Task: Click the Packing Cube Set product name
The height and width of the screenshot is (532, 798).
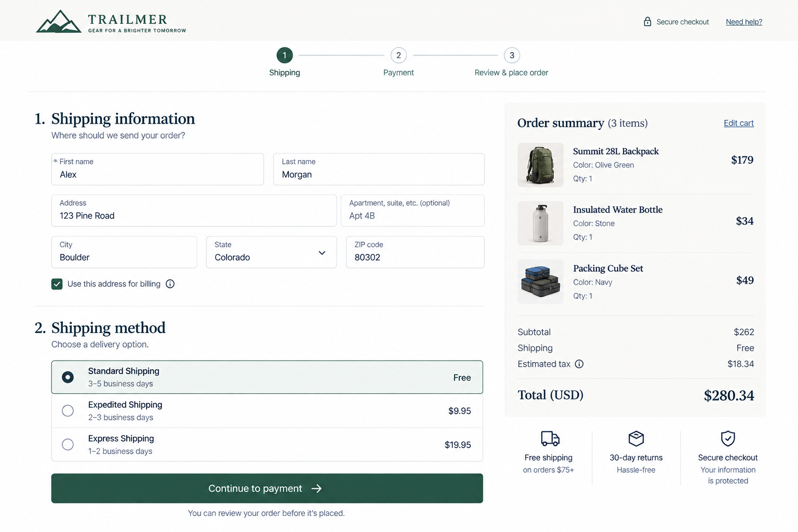Action: coord(608,269)
